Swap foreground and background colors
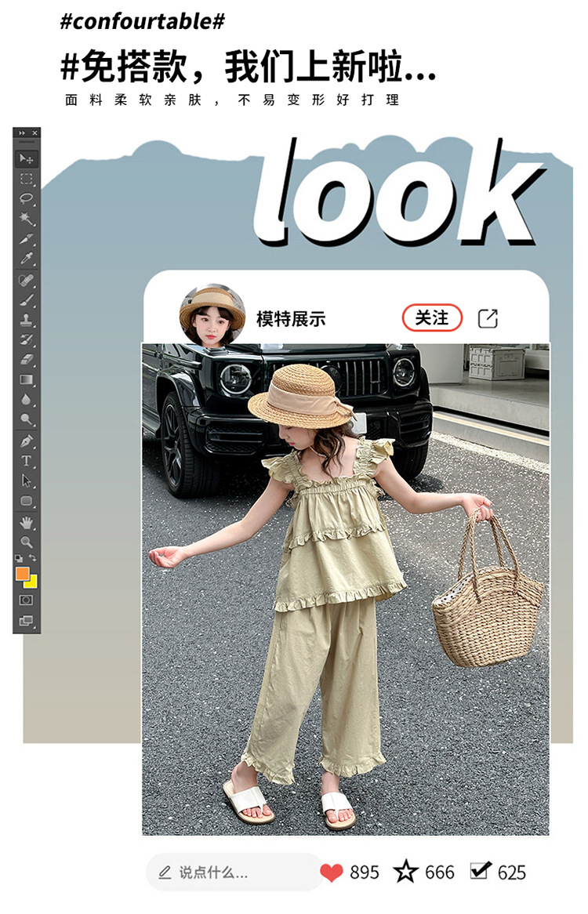The height and width of the screenshot is (914, 588). pyautogui.click(x=33, y=557)
